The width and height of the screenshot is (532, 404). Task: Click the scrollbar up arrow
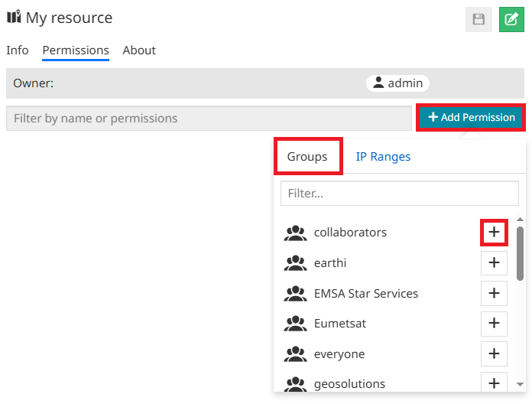[520, 220]
